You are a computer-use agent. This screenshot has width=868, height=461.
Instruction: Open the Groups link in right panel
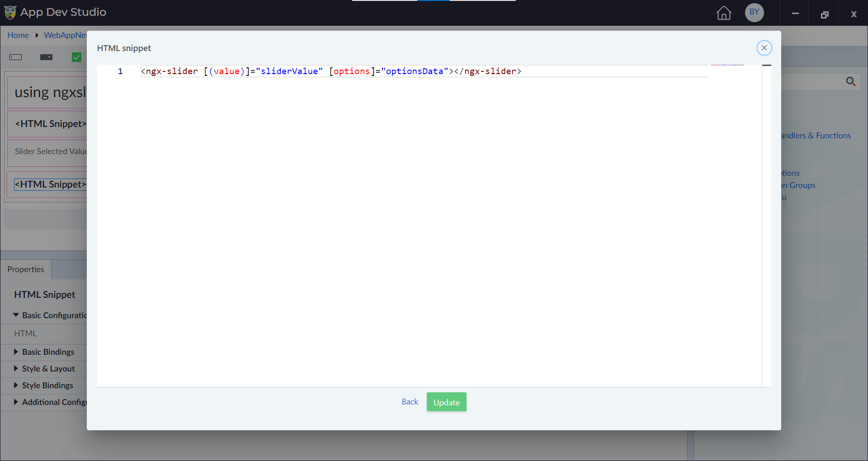pyautogui.click(x=798, y=185)
